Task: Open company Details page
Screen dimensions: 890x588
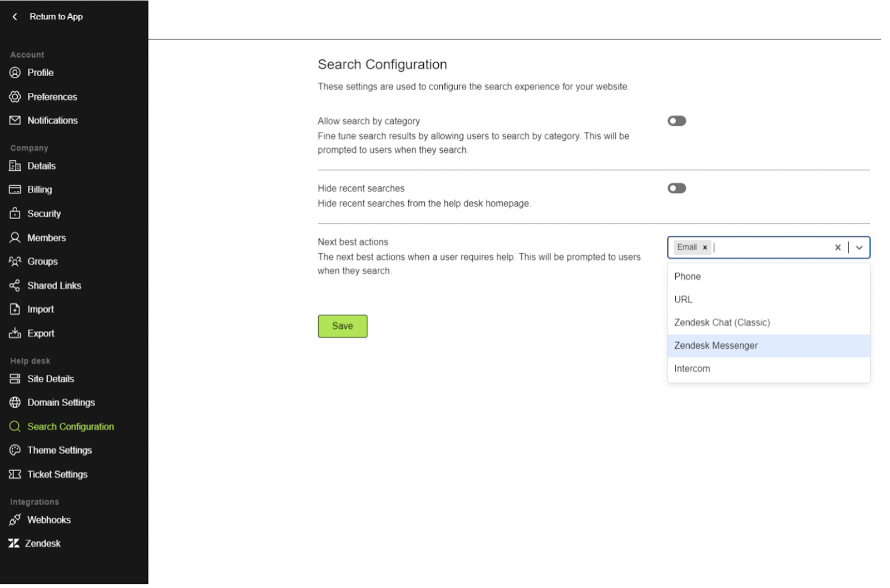Action: click(42, 166)
